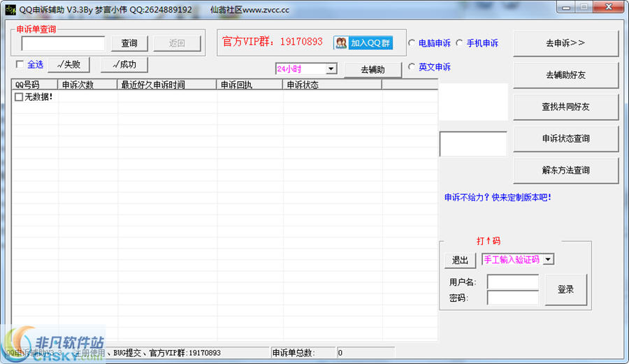Open the 24小时 time dropdown
Screen dimensions: 629x364
coord(331,69)
